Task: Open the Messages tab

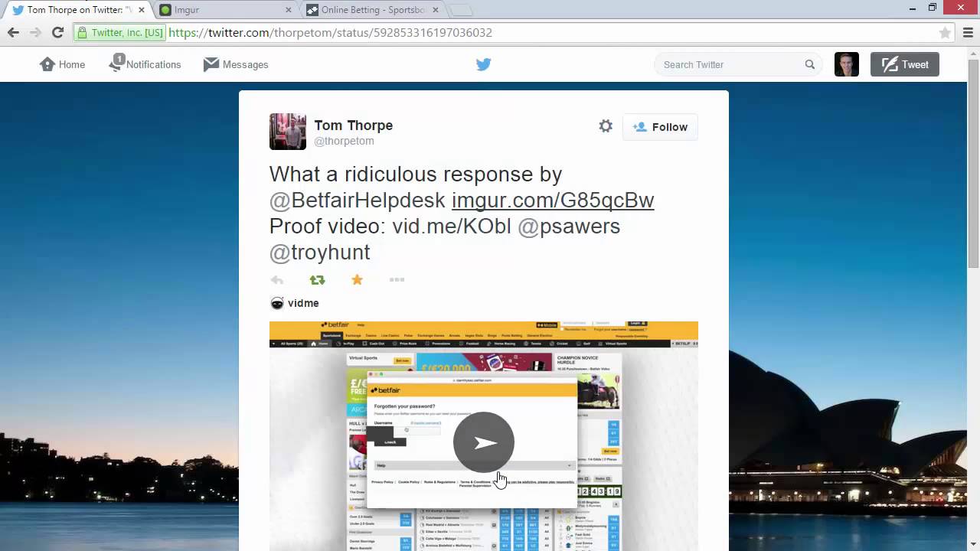Action: click(x=236, y=64)
